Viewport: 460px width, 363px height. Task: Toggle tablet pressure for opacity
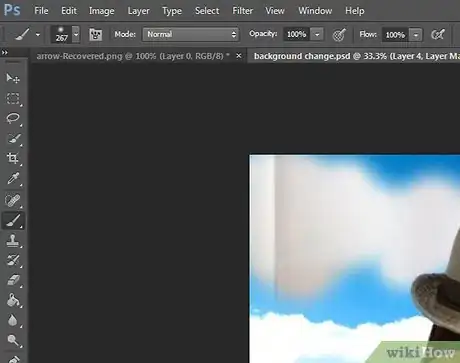tap(339, 35)
